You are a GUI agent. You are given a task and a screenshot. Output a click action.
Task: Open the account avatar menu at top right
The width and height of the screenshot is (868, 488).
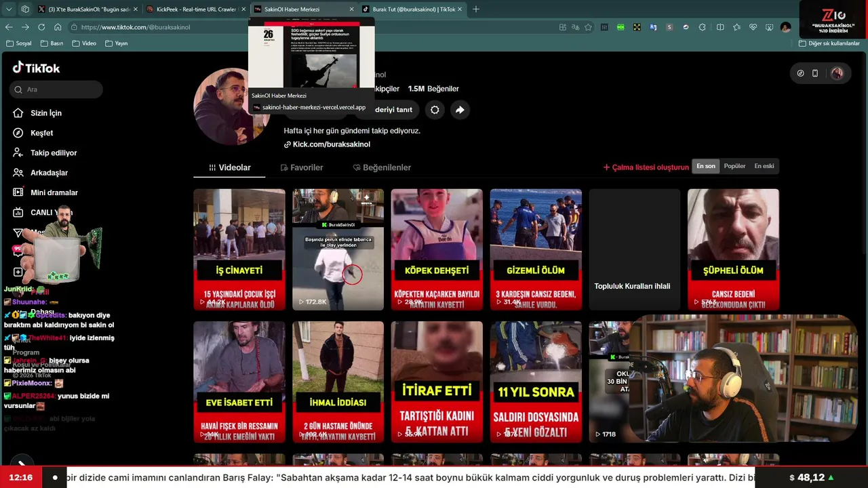click(x=837, y=73)
